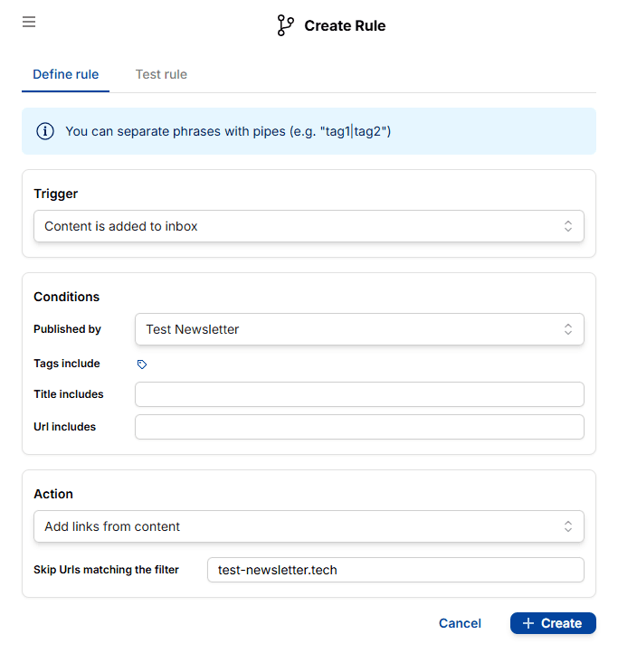Image resolution: width=618 pixels, height=672 pixels.
Task: Click the Skip Urls matching the filter label
Action: (106, 570)
